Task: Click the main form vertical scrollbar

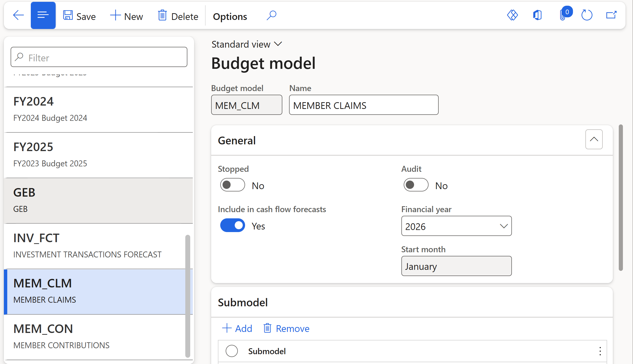Action: point(621,198)
